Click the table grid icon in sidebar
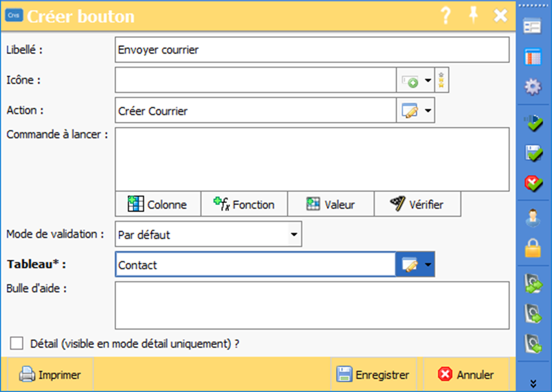552x392 pixels. click(533, 57)
